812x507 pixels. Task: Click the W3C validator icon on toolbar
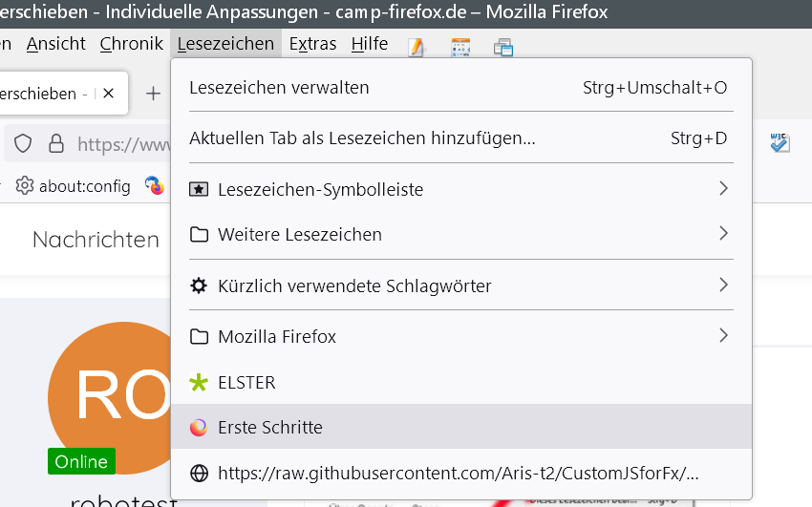[x=780, y=143]
